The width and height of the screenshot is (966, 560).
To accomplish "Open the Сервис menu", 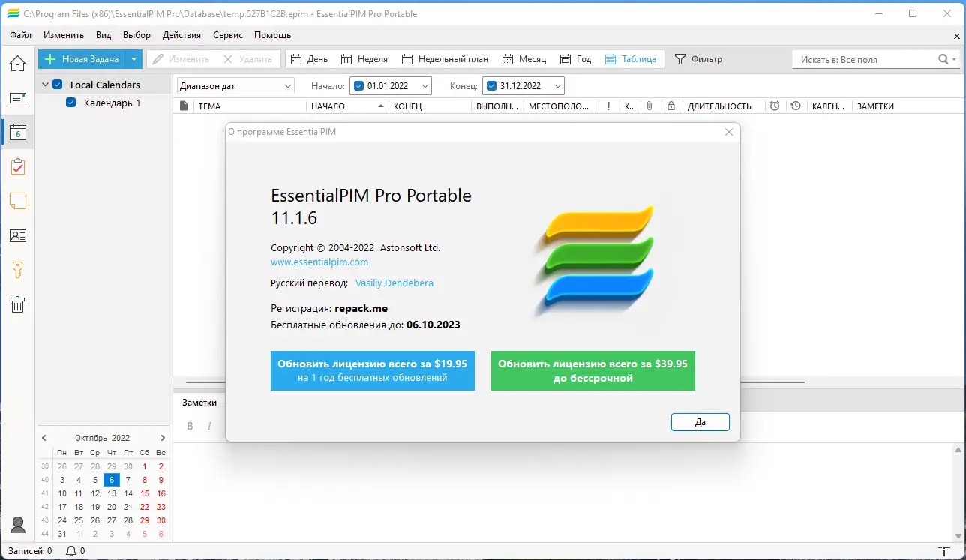I will point(227,34).
